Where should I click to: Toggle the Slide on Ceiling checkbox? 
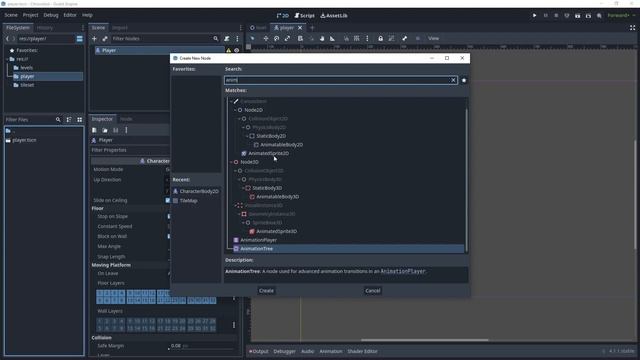click(168, 200)
